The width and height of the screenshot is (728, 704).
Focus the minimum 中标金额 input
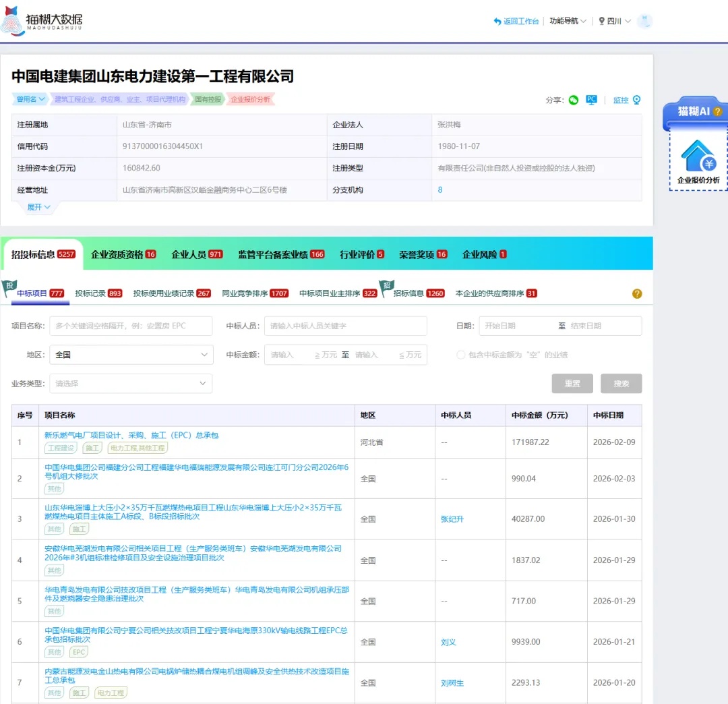[x=291, y=355]
